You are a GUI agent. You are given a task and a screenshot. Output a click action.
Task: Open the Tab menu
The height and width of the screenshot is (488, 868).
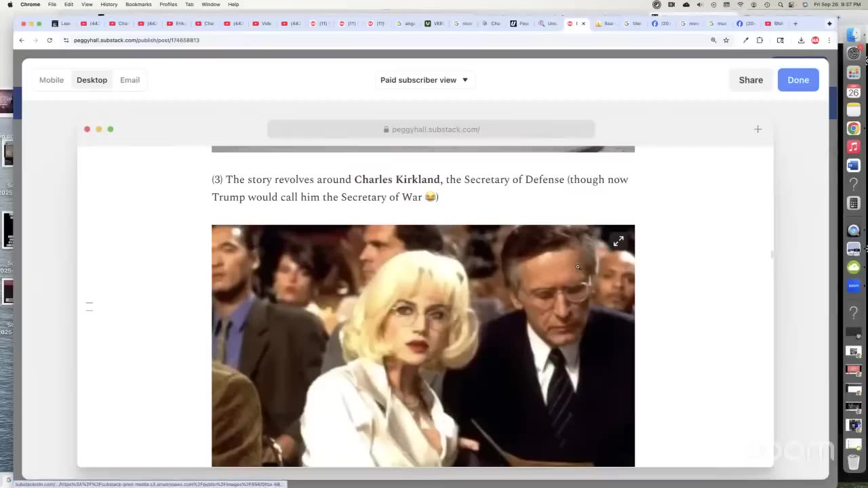189,4
